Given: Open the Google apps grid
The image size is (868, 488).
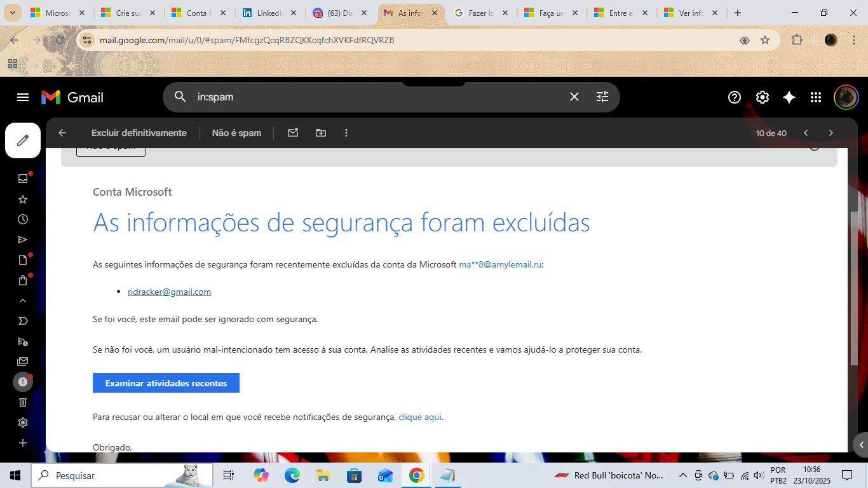Looking at the screenshot, I should [x=816, y=97].
